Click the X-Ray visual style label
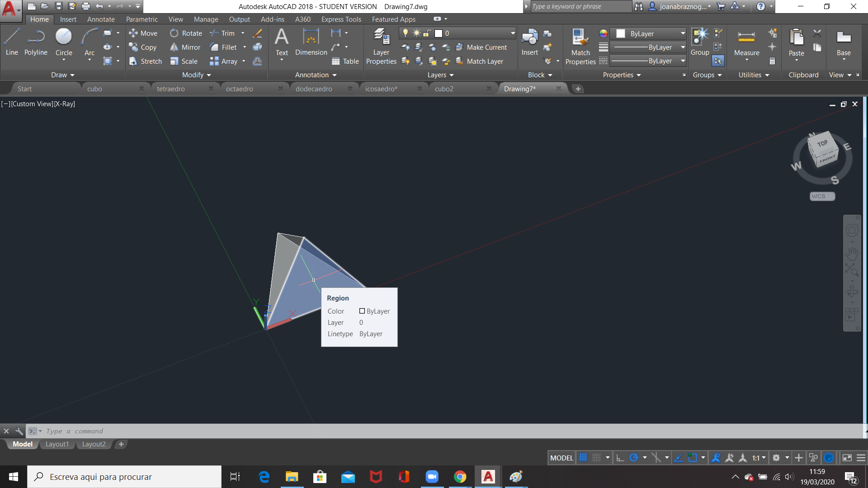This screenshot has height=488, width=868. (65, 103)
